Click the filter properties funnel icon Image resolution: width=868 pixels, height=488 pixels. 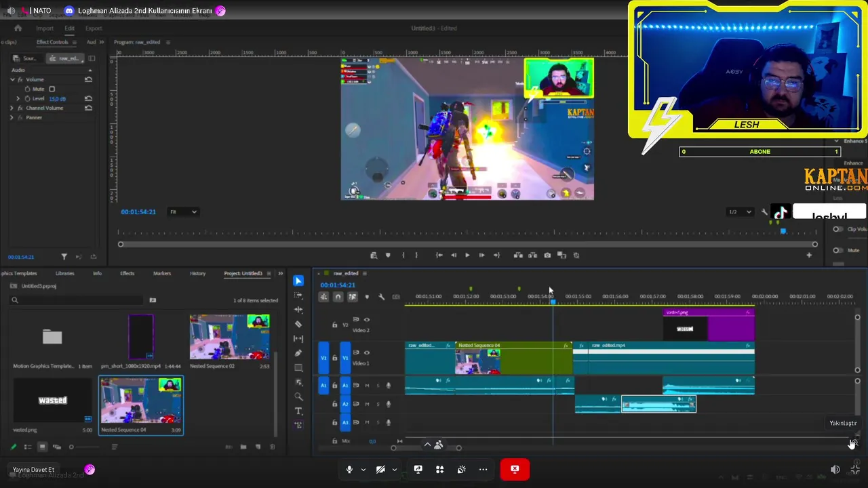(x=64, y=257)
